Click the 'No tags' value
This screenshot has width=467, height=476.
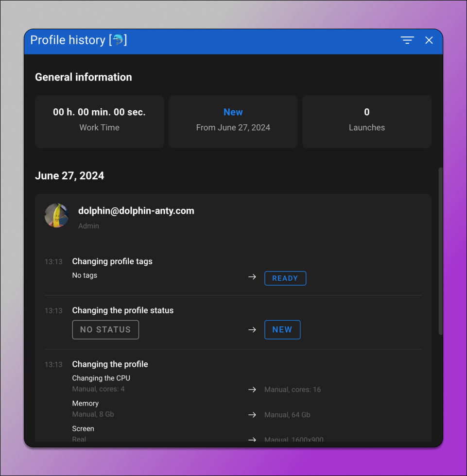(85, 275)
